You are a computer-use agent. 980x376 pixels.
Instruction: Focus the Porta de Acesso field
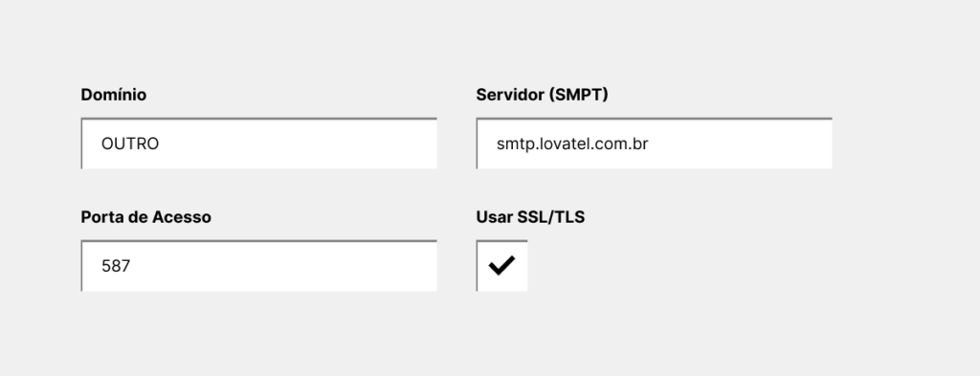[258, 265]
